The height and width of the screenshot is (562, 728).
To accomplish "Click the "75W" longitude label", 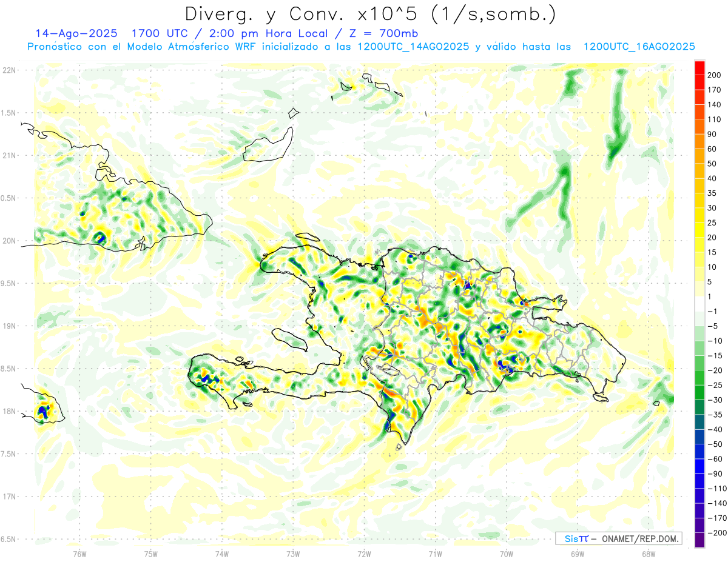I will coord(151,554).
